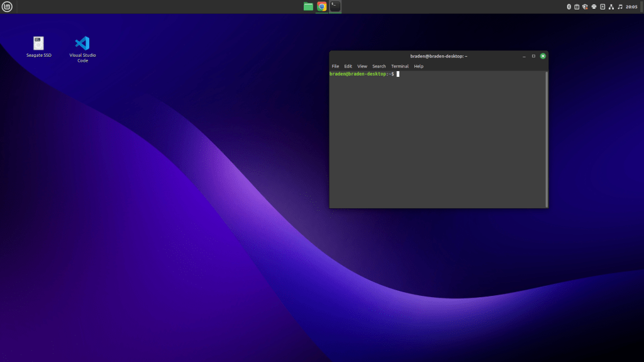Expand the View menu in Terminal
The height and width of the screenshot is (362, 644).
click(362, 66)
